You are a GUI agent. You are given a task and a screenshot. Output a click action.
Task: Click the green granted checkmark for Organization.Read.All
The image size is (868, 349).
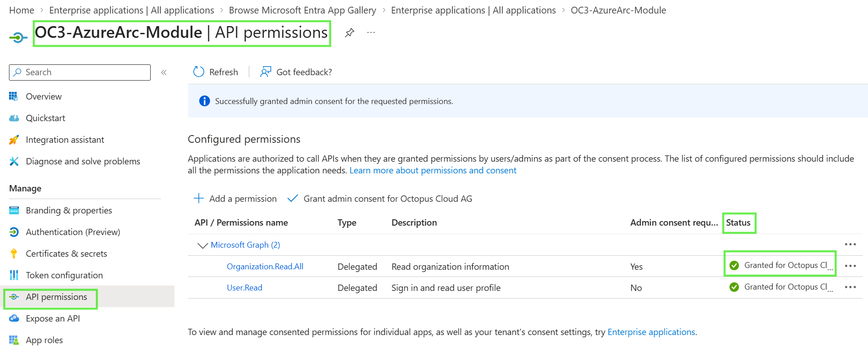(x=734, y=266)
